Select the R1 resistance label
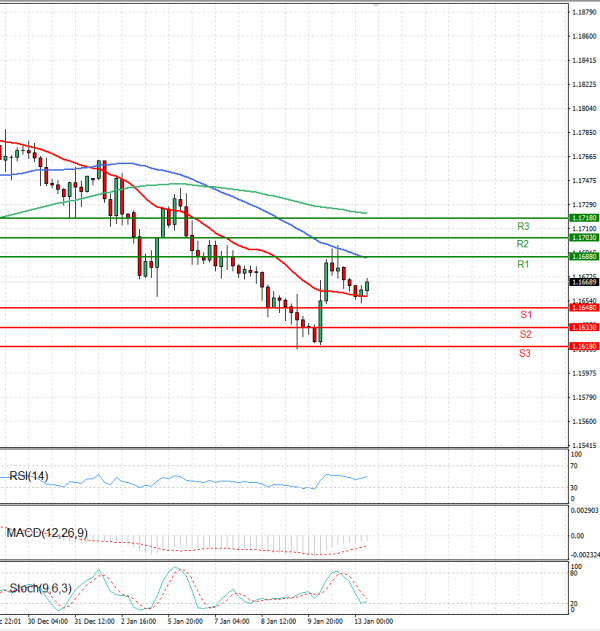Image resolution: width=600 pixels, height=631 pixels. (x=523, y=264)
